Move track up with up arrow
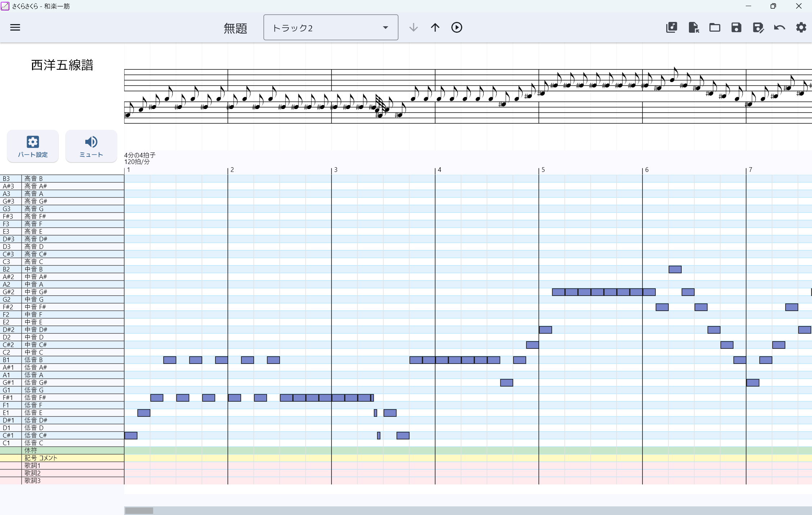 (x=435, y=27)
